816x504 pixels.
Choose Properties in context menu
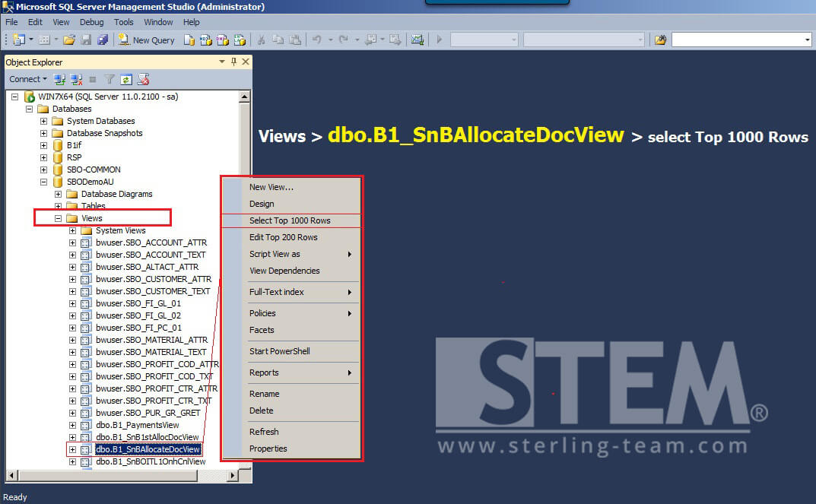(x=291, y=449)
